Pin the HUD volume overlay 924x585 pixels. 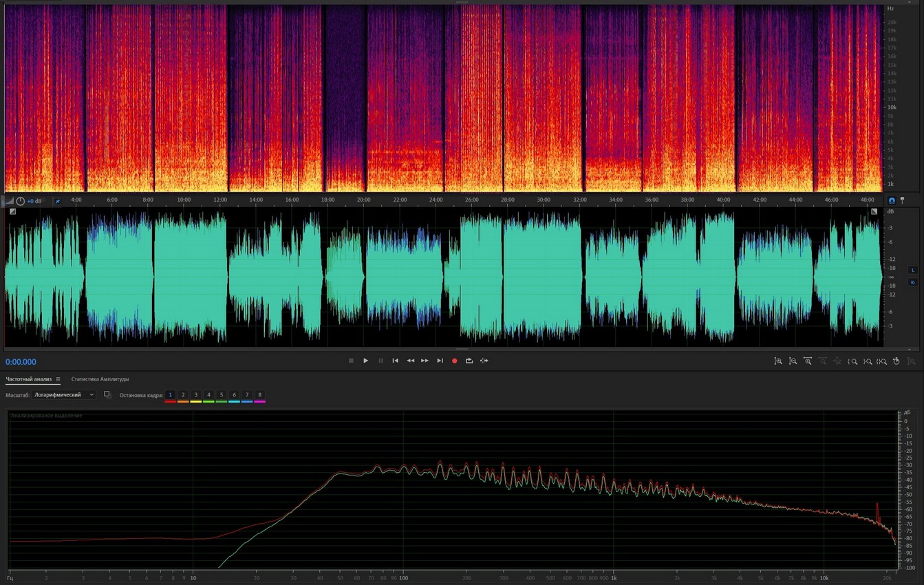tap(57, 201)
